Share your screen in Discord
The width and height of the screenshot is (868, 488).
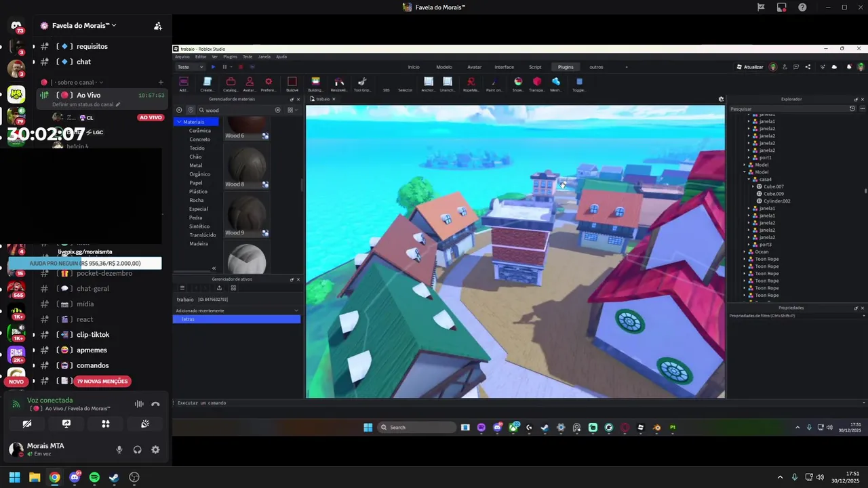click(x=66, y=424)
